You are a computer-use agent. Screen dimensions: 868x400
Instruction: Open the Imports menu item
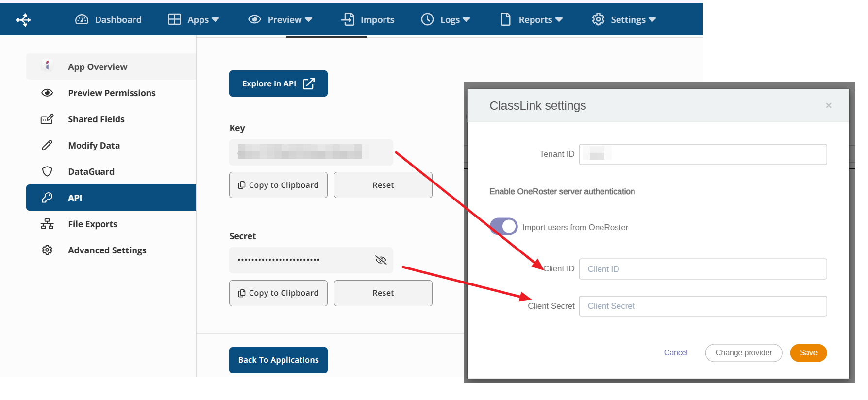(368, 19)
